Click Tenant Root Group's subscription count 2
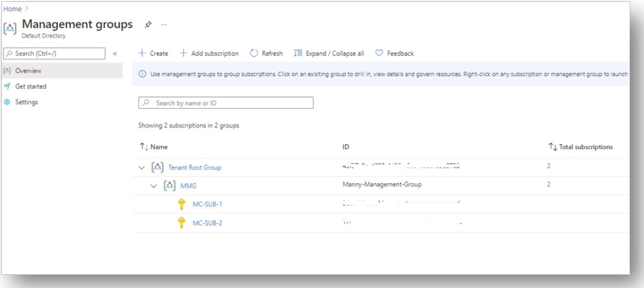 tap(549, 166)
